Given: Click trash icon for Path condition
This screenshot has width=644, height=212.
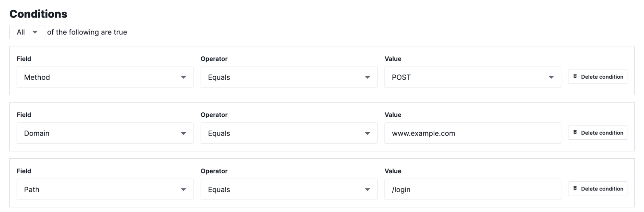Looking at the screenshot, I should point(575,188).
